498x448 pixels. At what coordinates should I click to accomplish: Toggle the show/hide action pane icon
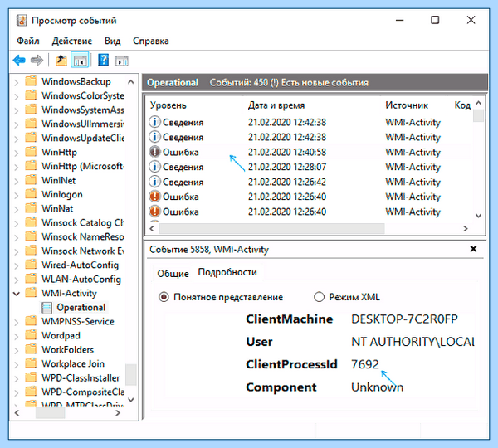coord(122,61)
